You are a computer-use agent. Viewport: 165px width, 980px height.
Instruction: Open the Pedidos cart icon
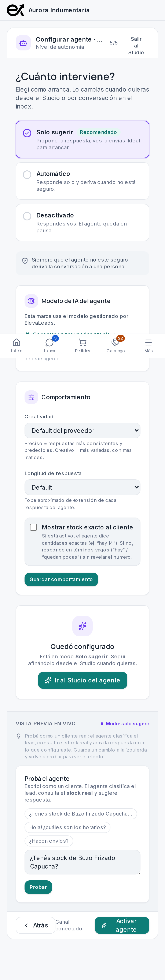point(82,342)
